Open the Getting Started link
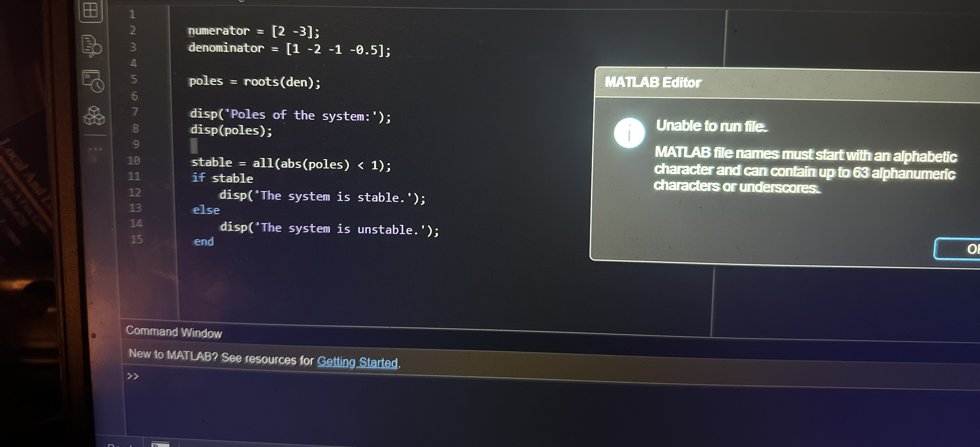980x447 pixels. 358,362
